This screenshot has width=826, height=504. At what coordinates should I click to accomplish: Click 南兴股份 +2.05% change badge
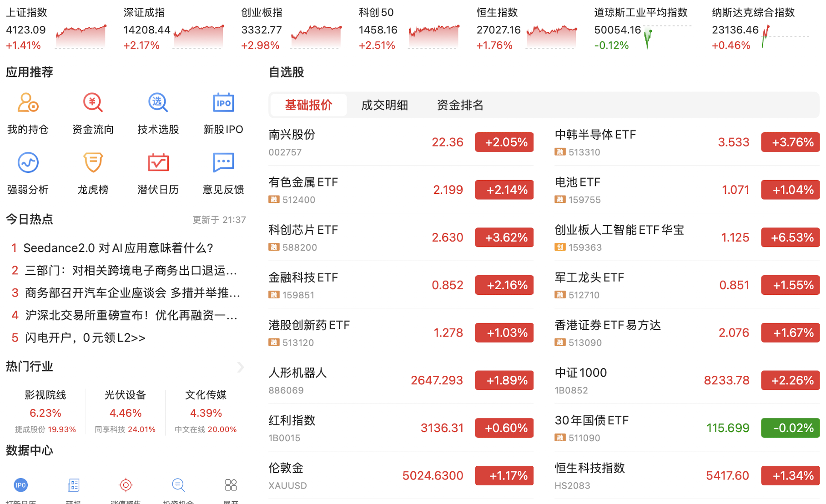coord(504,142)
